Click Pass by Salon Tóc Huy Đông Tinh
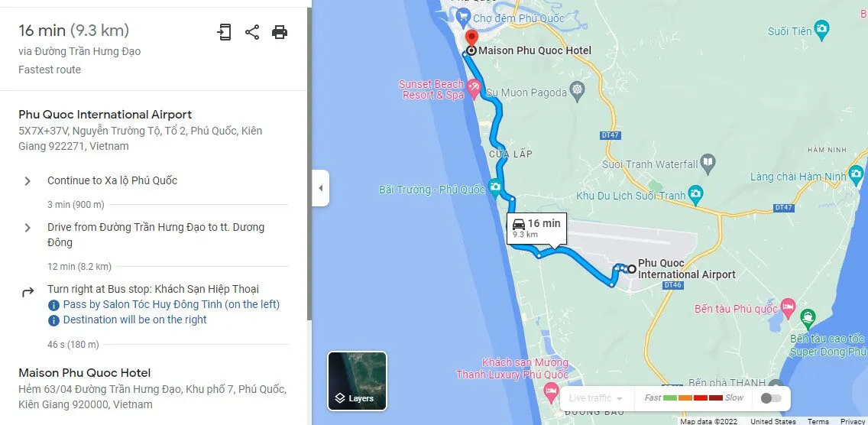Viewport: 868px width, 425px height. click(x=171, y=304)
